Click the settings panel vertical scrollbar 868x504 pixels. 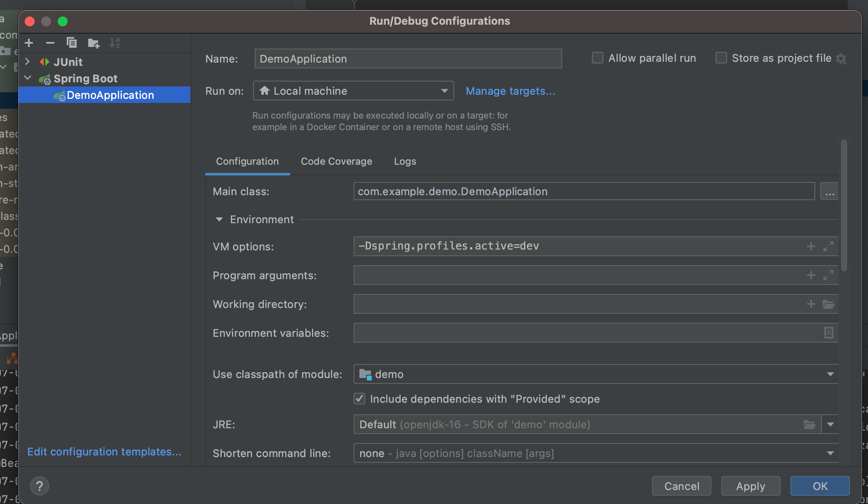tap(844, 206)
